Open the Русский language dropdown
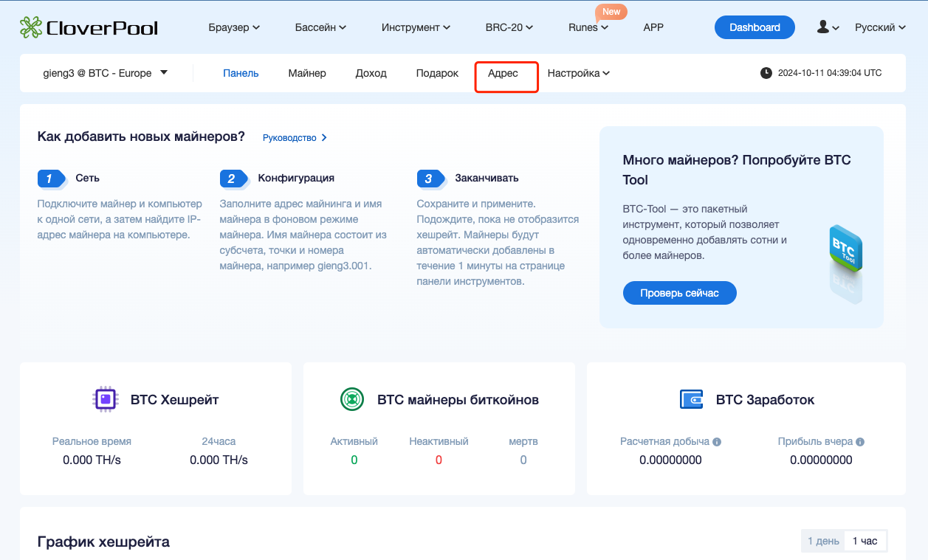The height and width of the screenshot is (560, 928). click(x=880, y=27)
